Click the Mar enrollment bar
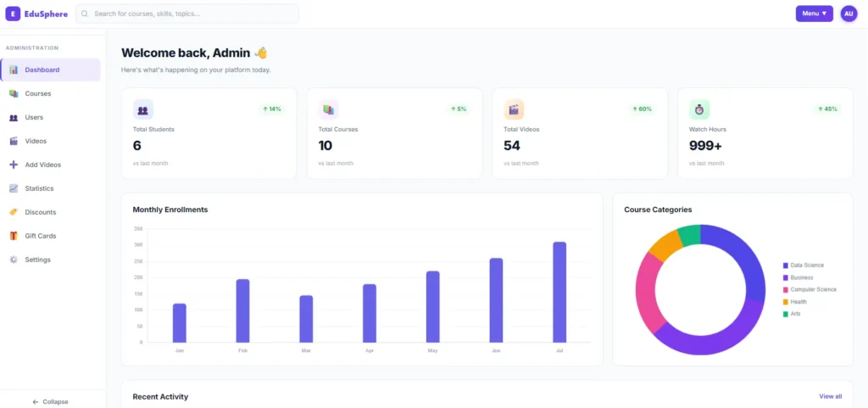This screenshot has width=868, height=408. (x=306, y=319)
